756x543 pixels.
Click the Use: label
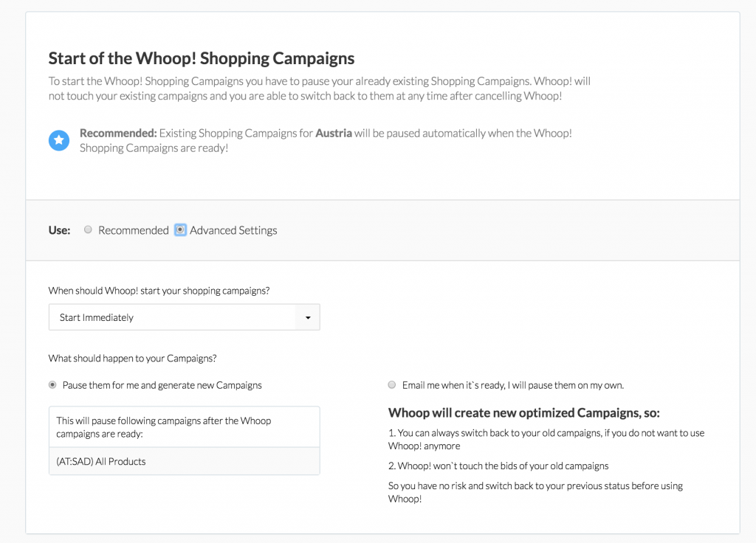[59, 230]
